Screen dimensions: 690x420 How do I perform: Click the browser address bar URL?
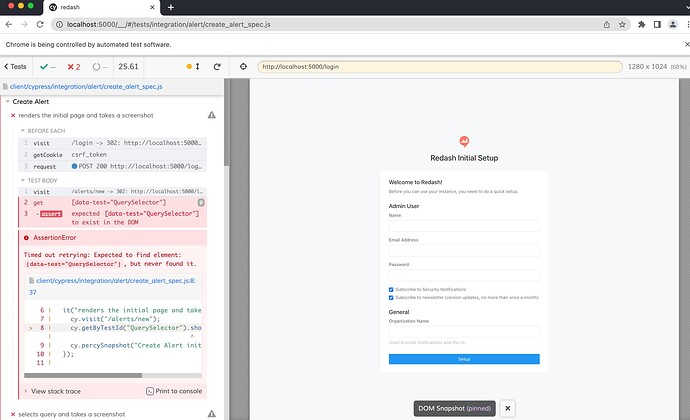point(169,25)
